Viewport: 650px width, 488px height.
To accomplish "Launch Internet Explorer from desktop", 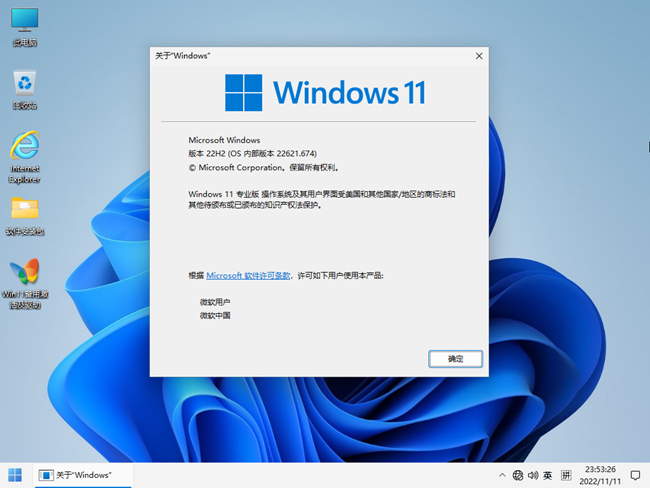I will pyautogui.click(x=25, y=158).
